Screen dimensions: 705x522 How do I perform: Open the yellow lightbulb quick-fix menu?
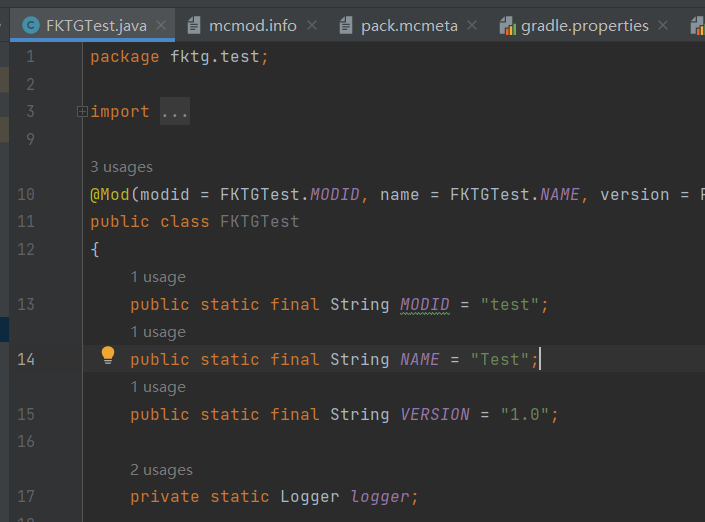pos(108,355)
